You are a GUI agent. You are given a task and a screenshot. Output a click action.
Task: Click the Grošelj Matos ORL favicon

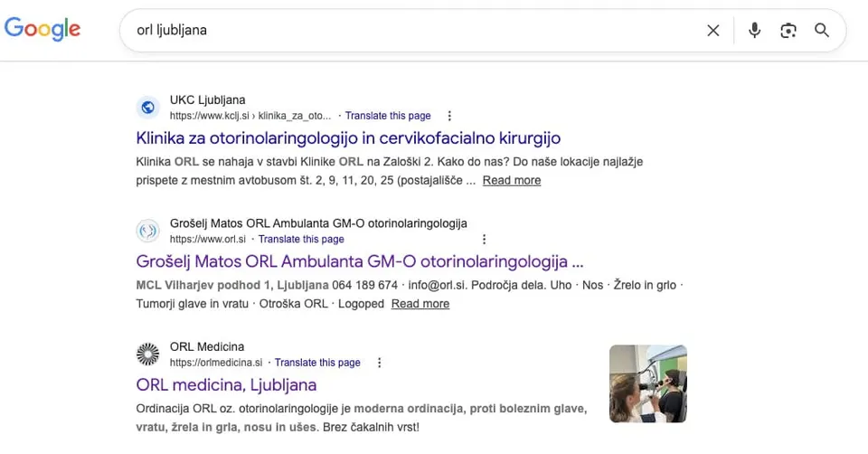pos(147,231)
